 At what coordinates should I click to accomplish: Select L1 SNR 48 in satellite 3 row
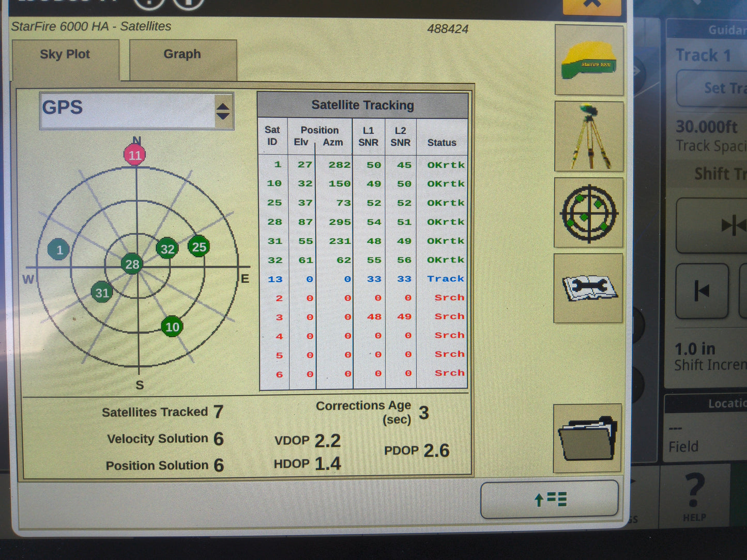[374, 317]
